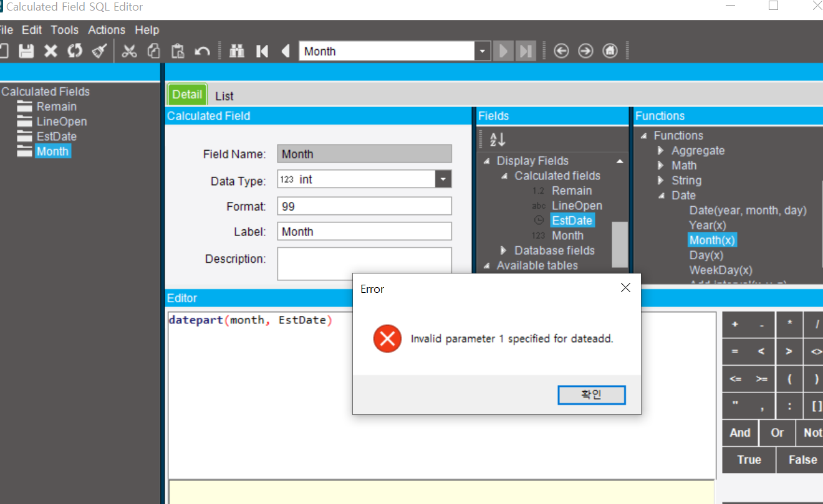823x504 pixels.
Task: Select Remain in Calculated Fields tree
Action: click(56, 107)
